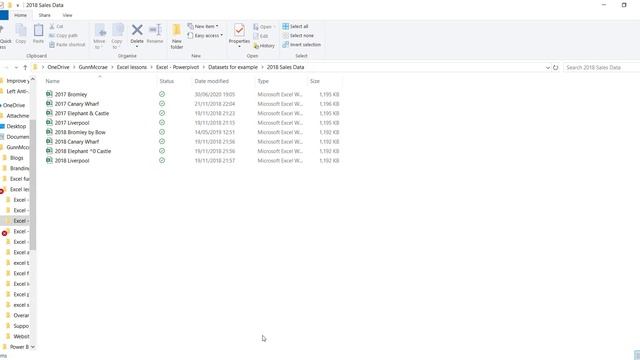Open the blue File tab
The image size is (640, 360).
coord(4,15)
